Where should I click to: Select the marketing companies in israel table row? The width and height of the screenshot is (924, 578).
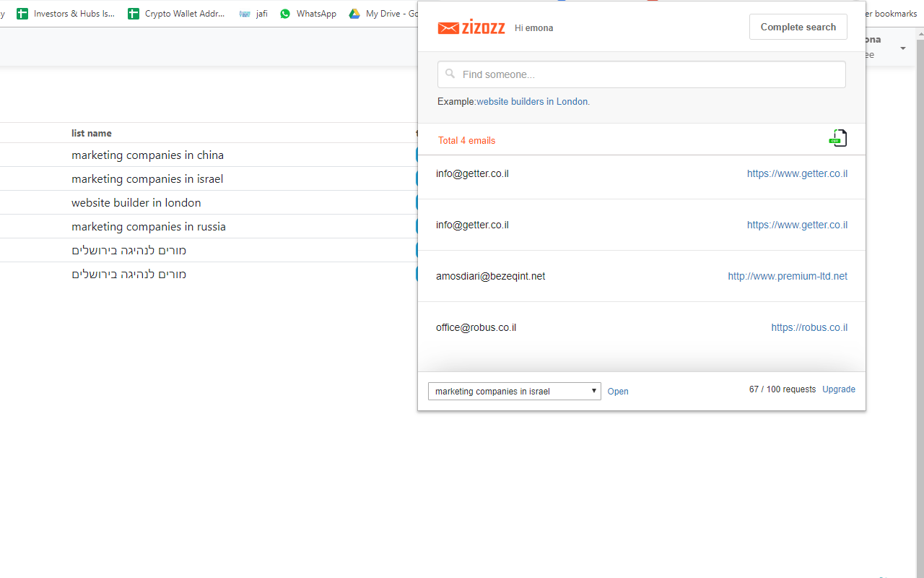[209, 178]
